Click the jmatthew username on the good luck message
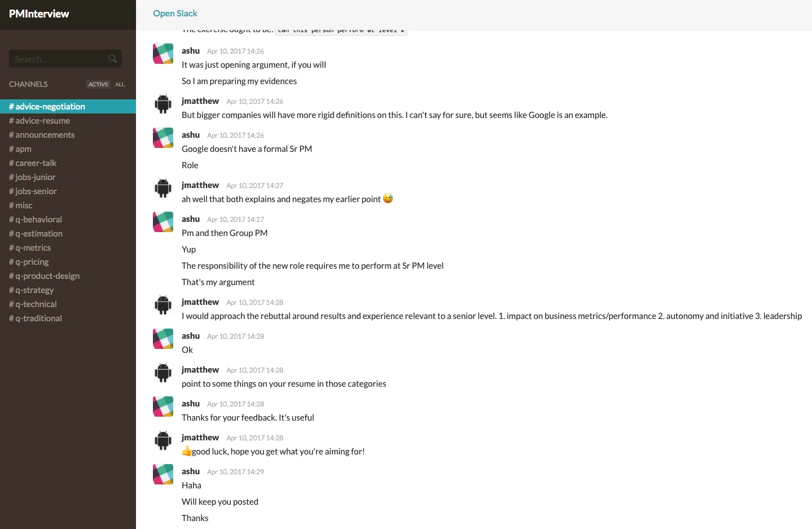The width and height of the screenshot is (812, 529). point(200,438)
